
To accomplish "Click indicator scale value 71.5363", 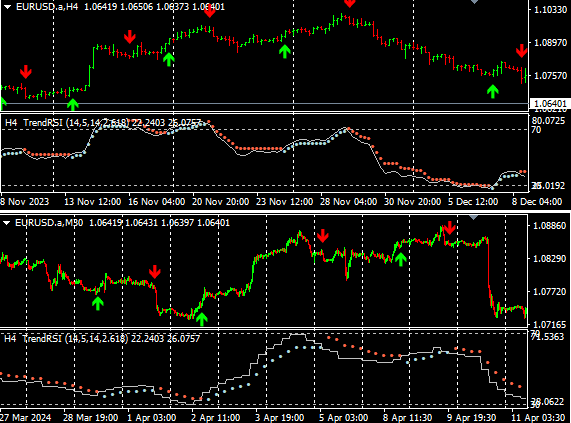I will click(547, 337).
